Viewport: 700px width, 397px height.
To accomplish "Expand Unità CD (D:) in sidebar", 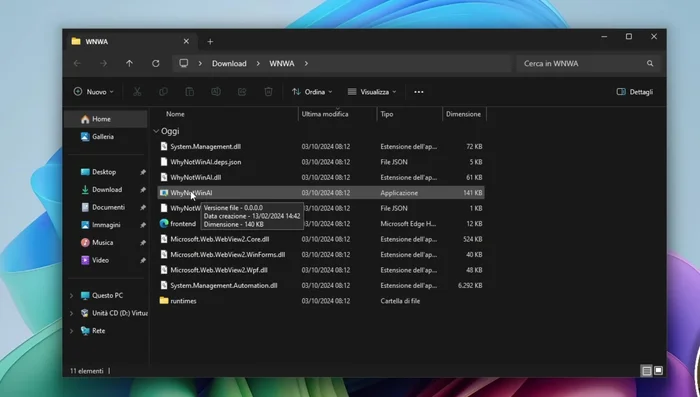I will 71,313.
